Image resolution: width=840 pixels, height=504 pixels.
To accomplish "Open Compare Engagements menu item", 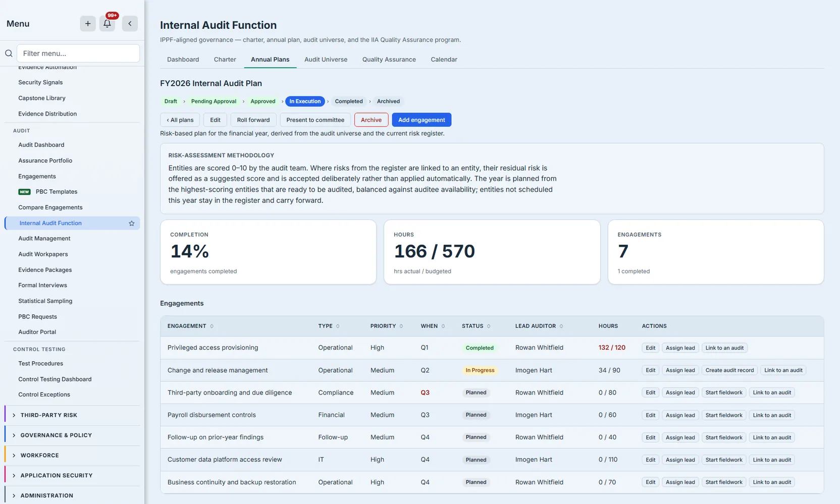I will (x=50, y=207).
